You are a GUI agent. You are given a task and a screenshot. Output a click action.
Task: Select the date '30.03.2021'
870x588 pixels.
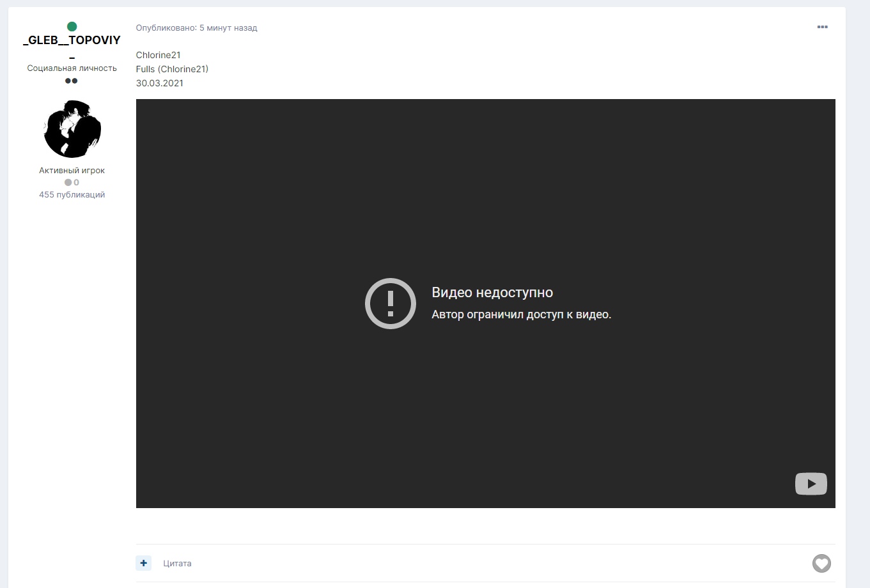pyautogui.click(x=160, y=83)
